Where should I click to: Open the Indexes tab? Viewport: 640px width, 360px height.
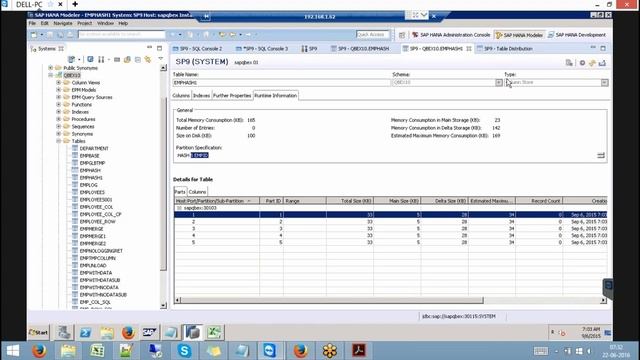point(201,96)
